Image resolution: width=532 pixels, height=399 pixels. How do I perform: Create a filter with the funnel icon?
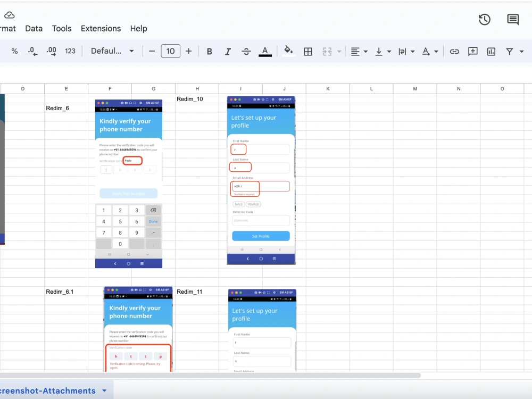[509, 52]
